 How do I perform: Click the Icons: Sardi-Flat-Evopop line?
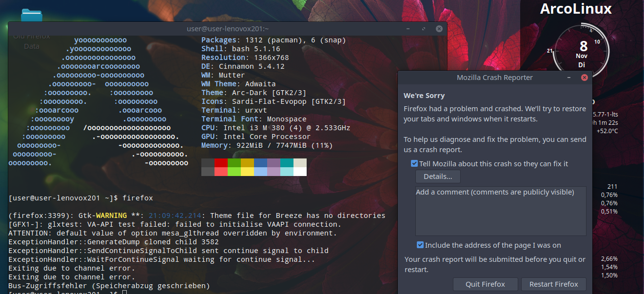[x=273, y=101]
